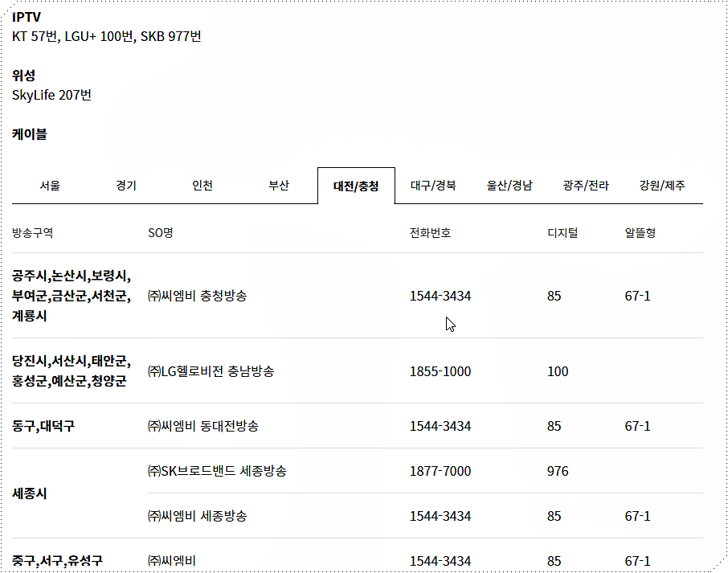Open the 울산/경남 tab
Image resolution: width=728 pixels, height=573 pixels.
[511, 185]
